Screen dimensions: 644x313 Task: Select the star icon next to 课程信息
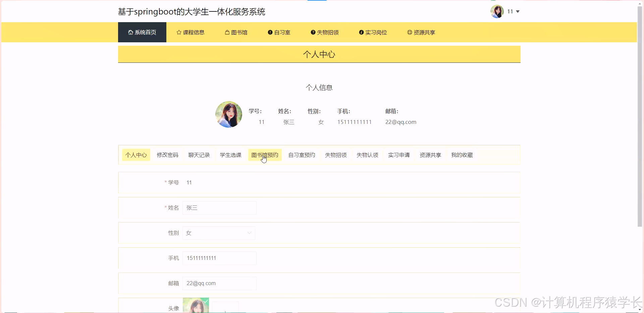coord(178,32)
